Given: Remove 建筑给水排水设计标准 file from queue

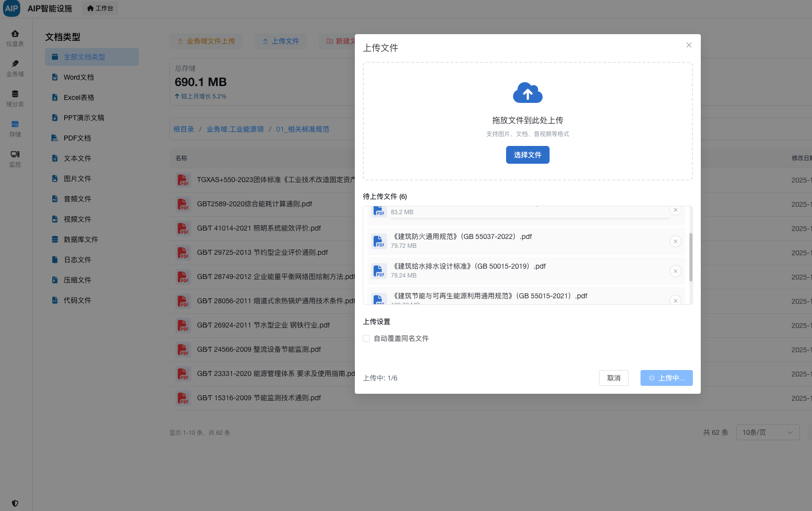Looking at the screenshot, I should [x=675, y=271].
